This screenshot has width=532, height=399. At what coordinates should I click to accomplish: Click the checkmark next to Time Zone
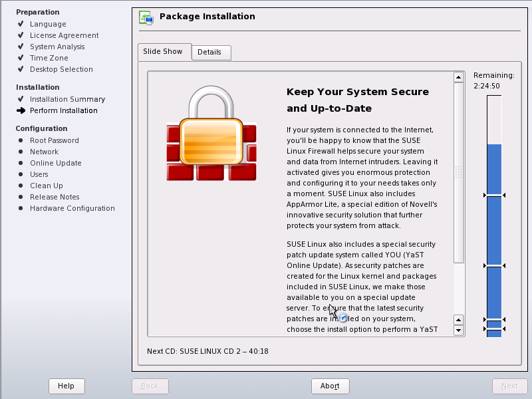pyautogui.click(x=21, y=58)
